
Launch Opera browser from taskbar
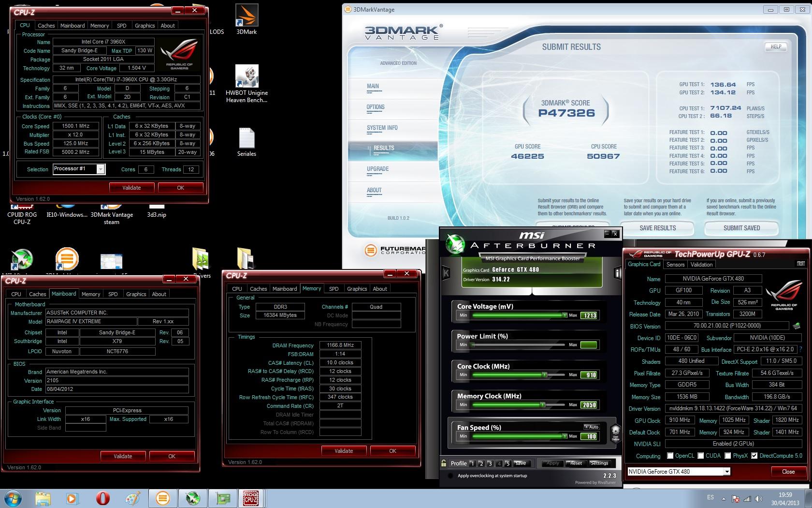(x=102, y=498)
